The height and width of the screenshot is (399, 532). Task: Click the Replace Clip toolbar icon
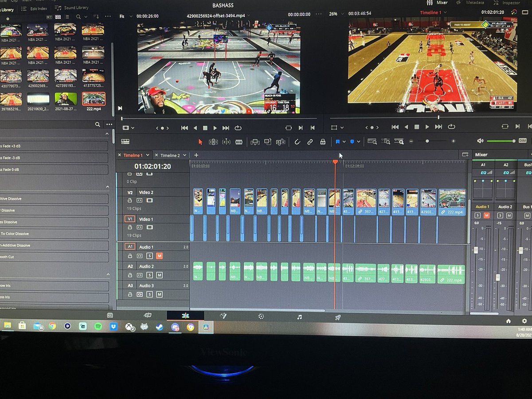[x=281, y=142]
